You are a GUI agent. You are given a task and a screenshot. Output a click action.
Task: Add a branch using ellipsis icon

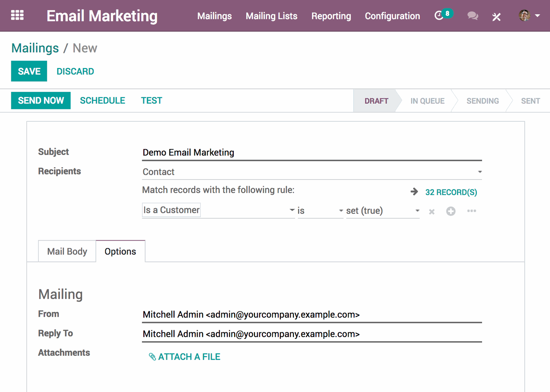pyautogui.click(x=471, y=211)
